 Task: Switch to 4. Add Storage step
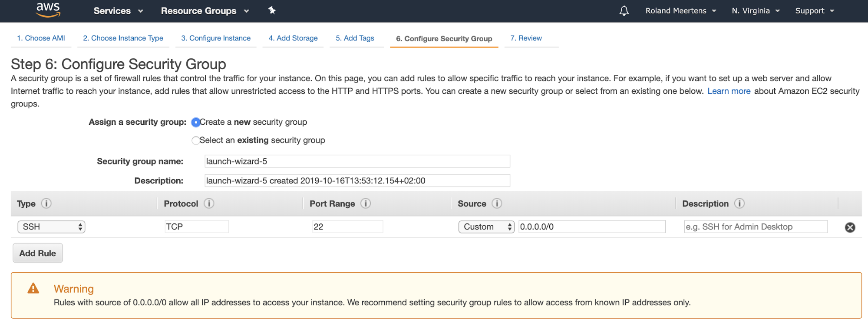293,38
